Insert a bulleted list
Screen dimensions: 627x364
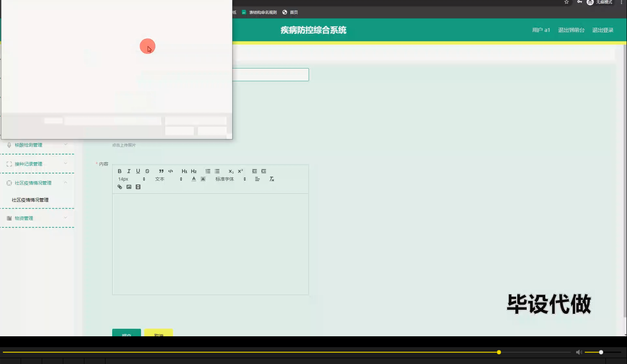217,171
